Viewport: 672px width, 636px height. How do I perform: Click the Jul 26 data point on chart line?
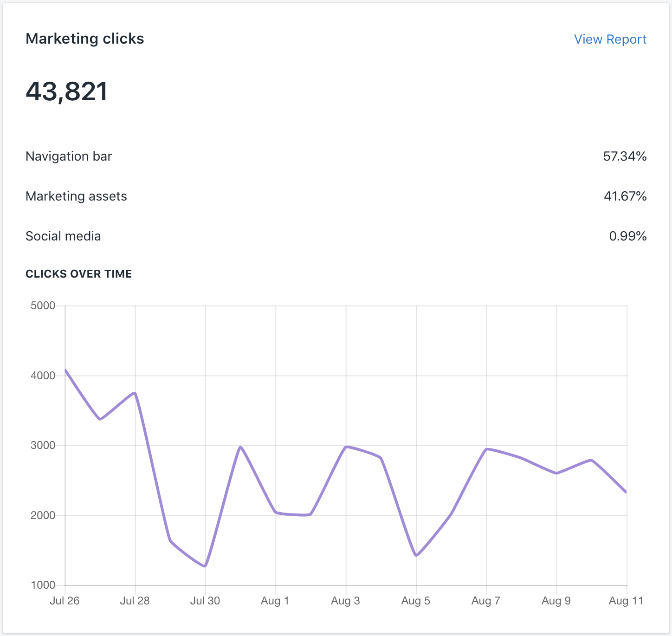(65, 370)
